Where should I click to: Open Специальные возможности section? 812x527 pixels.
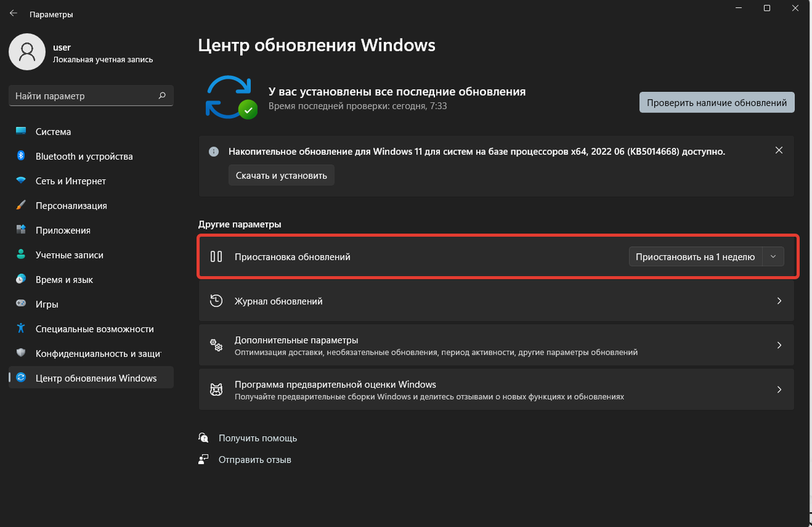pyautogui.click(x=91, y=329)
